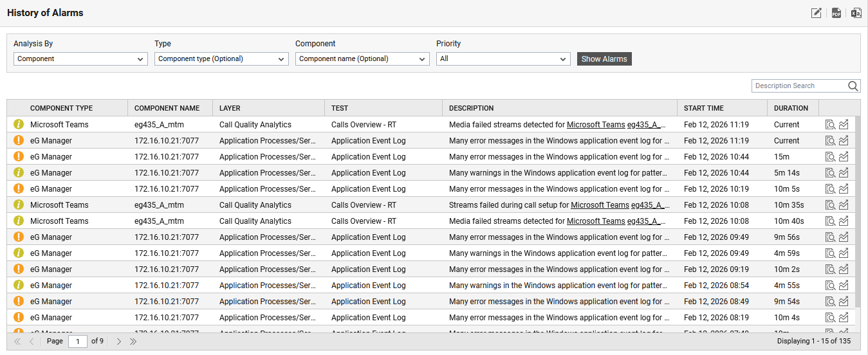Click the edit/acknowledge alarms pencil icon
The height and width of the screenshot is (355, 868).
coord(817,13)
